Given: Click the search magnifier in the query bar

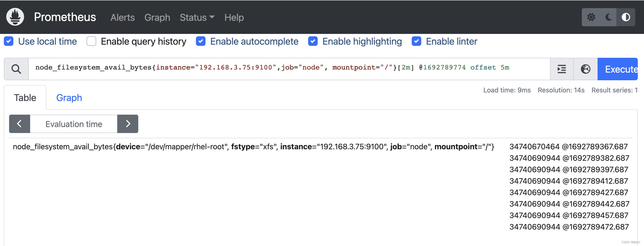Looking at the screenshot, I should (x=16, y=69).
